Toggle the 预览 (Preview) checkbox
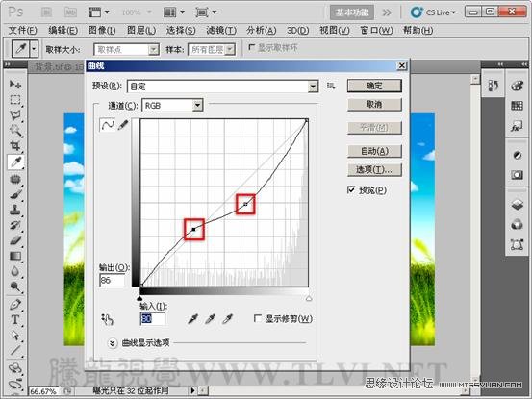This screenshot has width=532, height=399. (x=351, y=189)
